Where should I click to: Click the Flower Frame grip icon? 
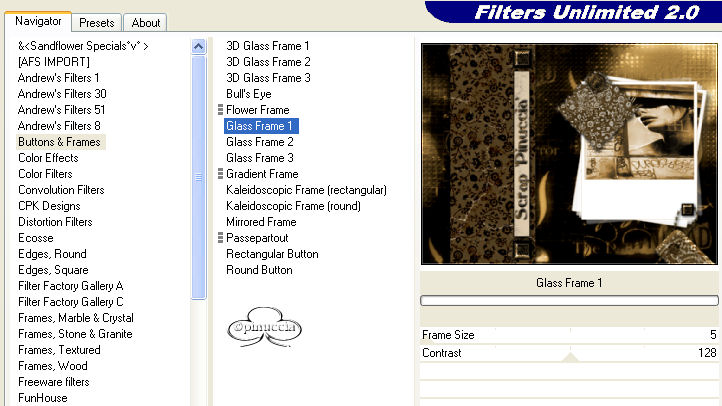pyautogui.click(x=220, y=110)
